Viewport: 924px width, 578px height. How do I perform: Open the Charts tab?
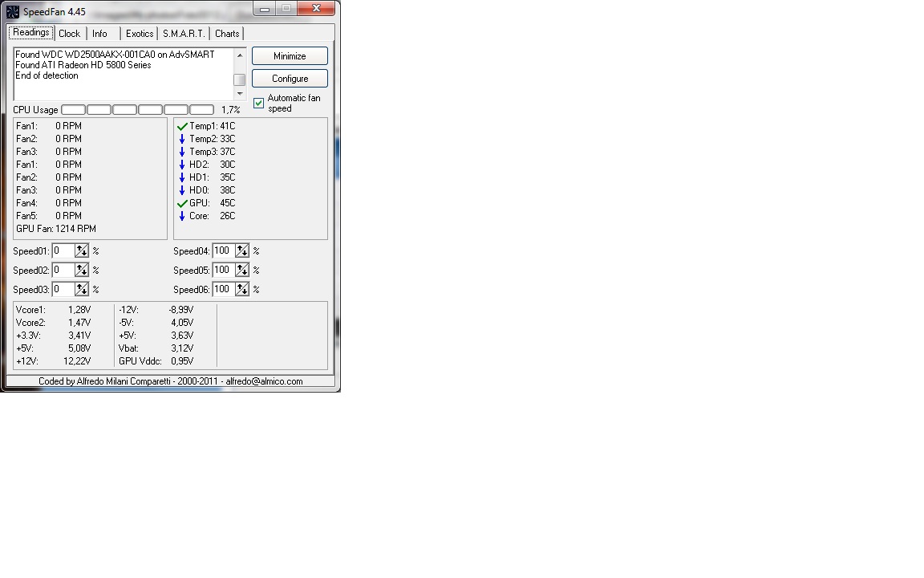point(227,34)
